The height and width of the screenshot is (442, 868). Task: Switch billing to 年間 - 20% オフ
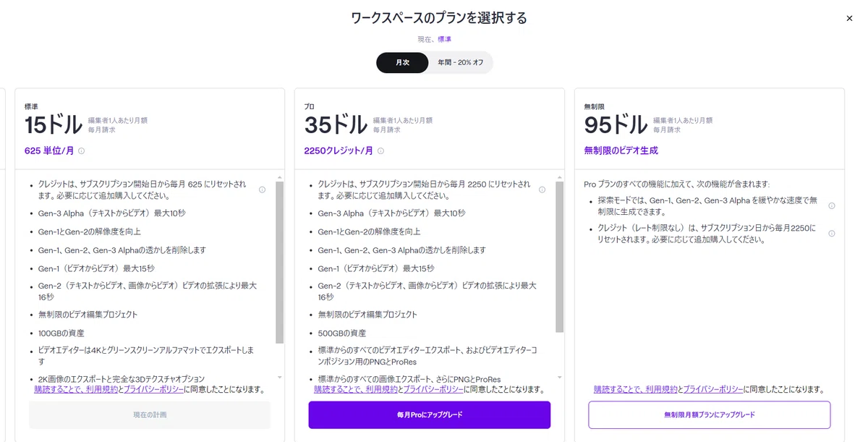pyautogui.click(x=461, y=63)
